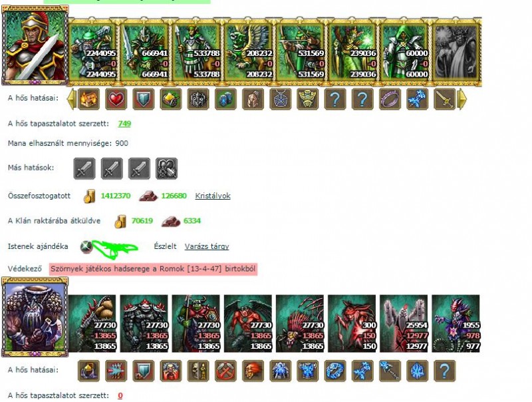Click the blue snowflake crystal defender icon
Screen dimensions: 532x402
coord(418,371)
